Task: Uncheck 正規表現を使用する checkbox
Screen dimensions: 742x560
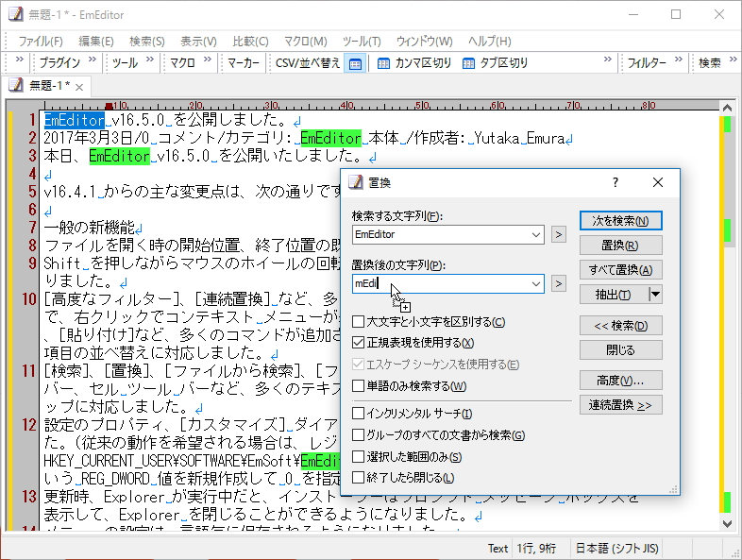Action: (x=358, y=342)
